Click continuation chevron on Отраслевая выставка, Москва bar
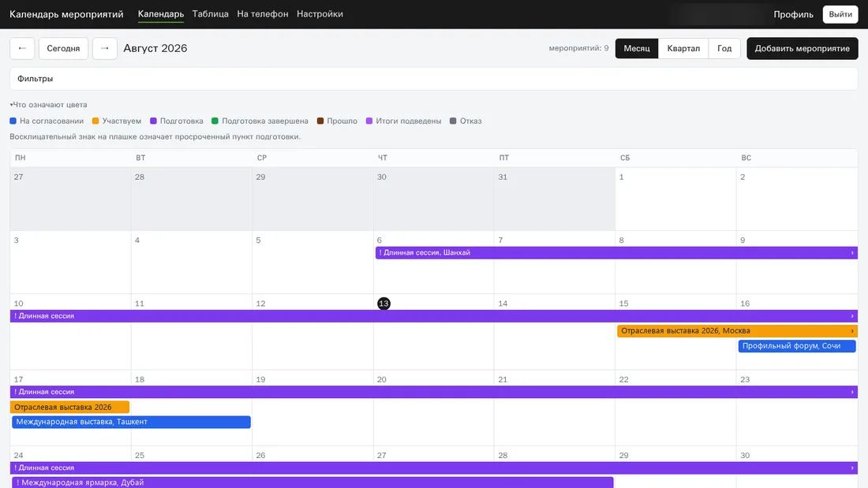 pos(852,331)
